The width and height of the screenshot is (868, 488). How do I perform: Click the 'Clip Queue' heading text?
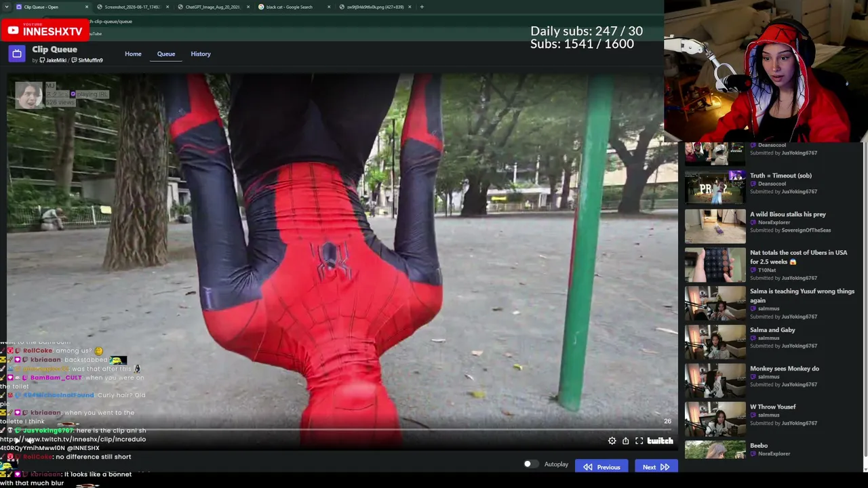(54, 49)
